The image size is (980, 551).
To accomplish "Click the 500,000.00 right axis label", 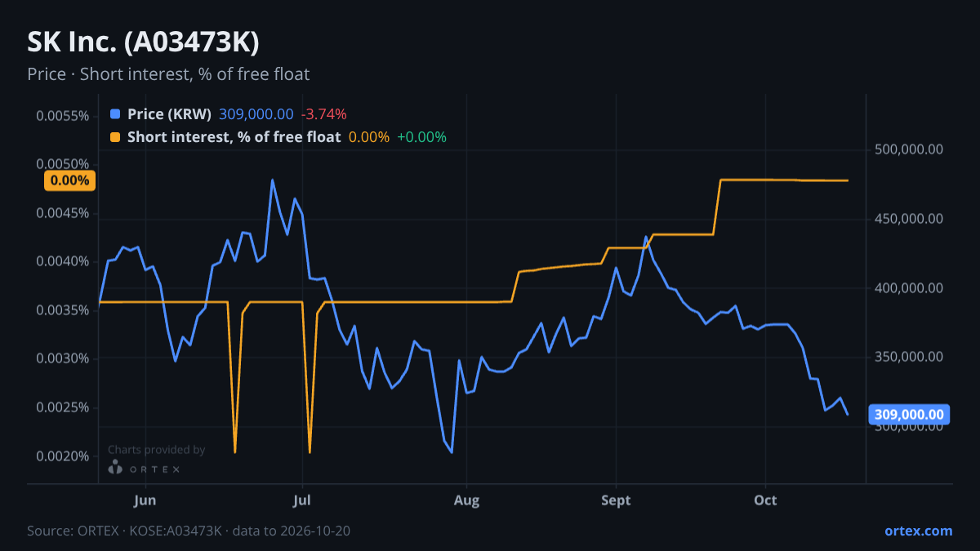I will pyautogui.click(x=909, y=149).
